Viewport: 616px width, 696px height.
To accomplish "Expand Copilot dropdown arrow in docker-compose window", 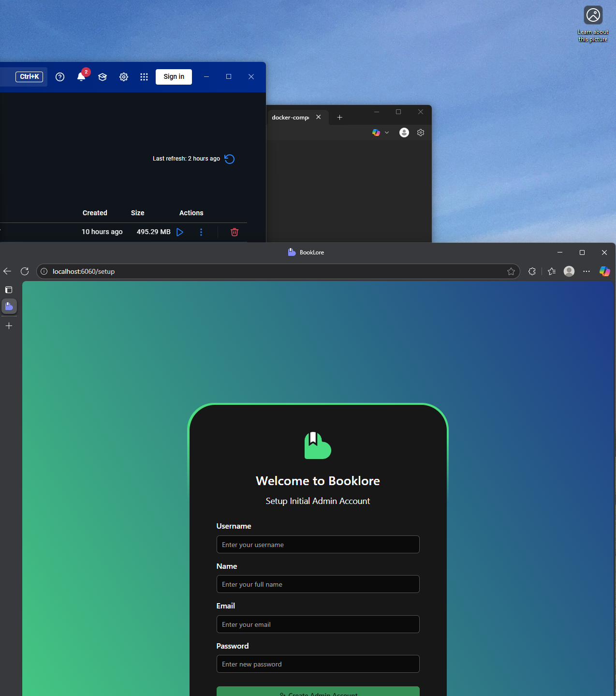I will 387,133.
